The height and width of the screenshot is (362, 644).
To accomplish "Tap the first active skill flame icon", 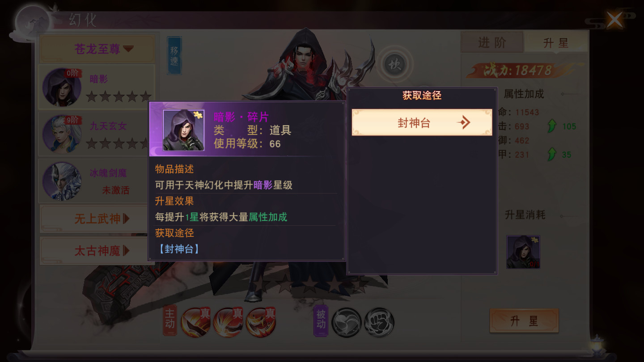I will 196,322.
